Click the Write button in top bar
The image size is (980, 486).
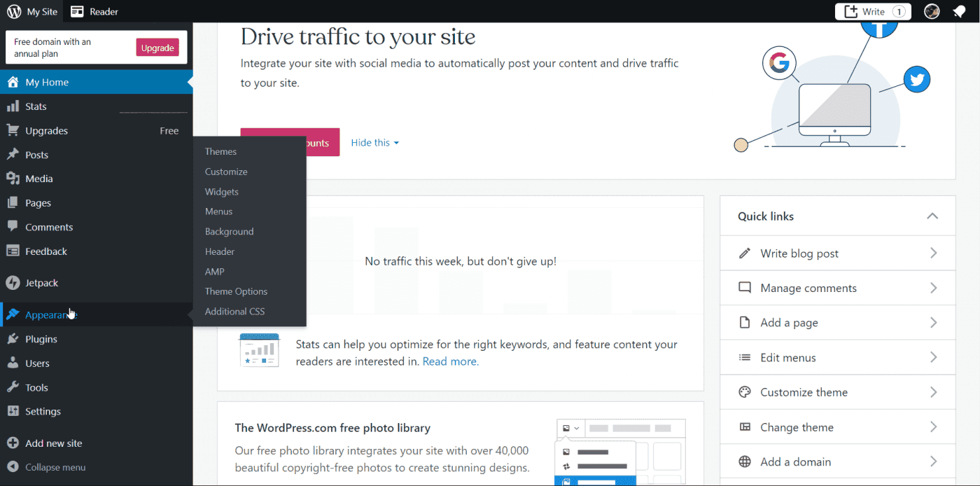tap(873, 11)
